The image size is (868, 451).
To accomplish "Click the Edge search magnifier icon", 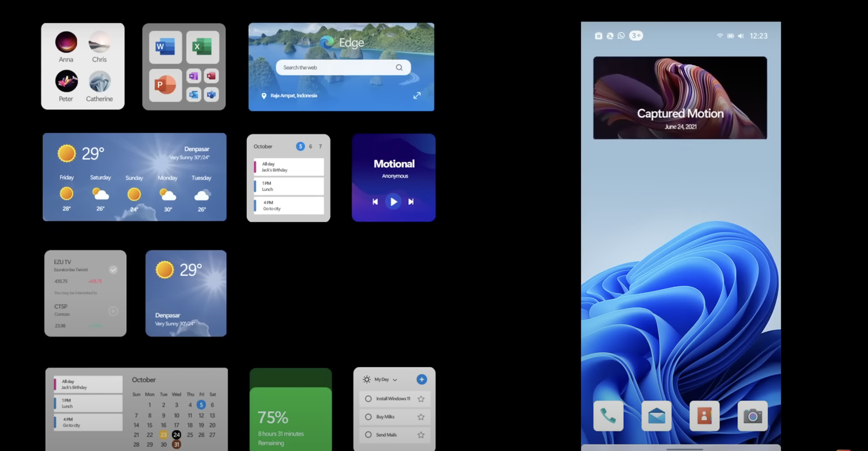I will pyautogui.click(x=399, y=68).
